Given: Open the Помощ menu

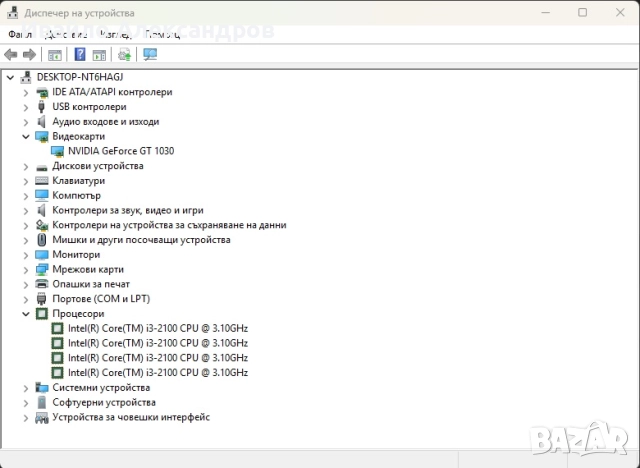Looking at the screenshot, I should tap(162, 35).
